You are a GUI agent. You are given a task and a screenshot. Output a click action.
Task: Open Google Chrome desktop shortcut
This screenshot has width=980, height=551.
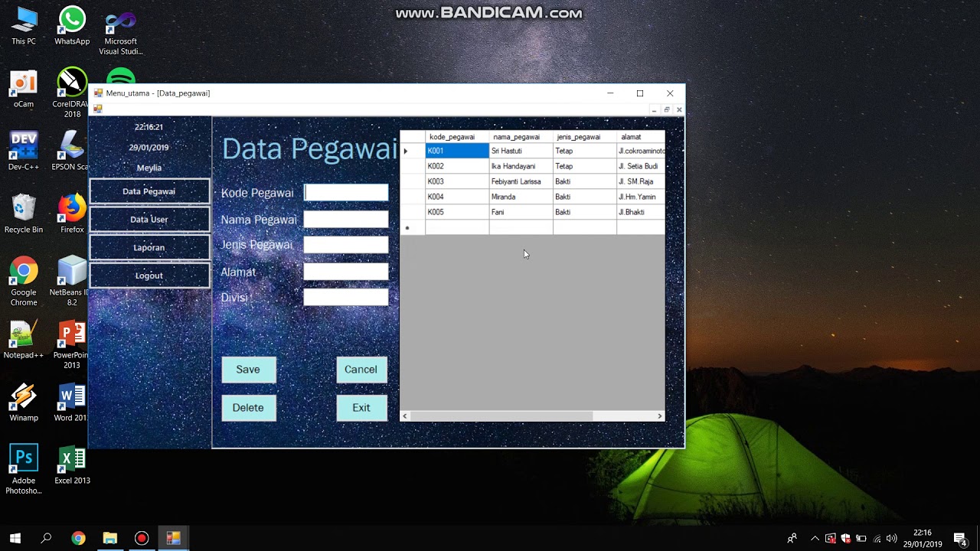(24, 282)
